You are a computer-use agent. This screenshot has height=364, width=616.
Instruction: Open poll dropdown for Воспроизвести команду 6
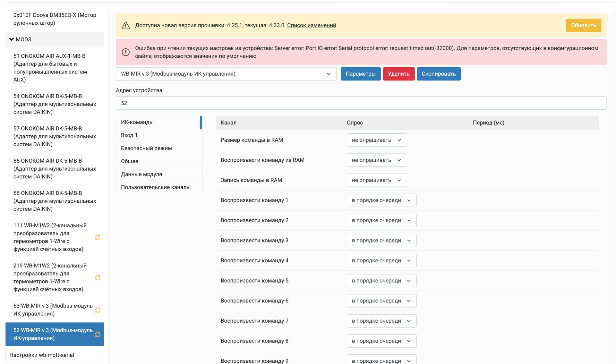click(381, 301)
